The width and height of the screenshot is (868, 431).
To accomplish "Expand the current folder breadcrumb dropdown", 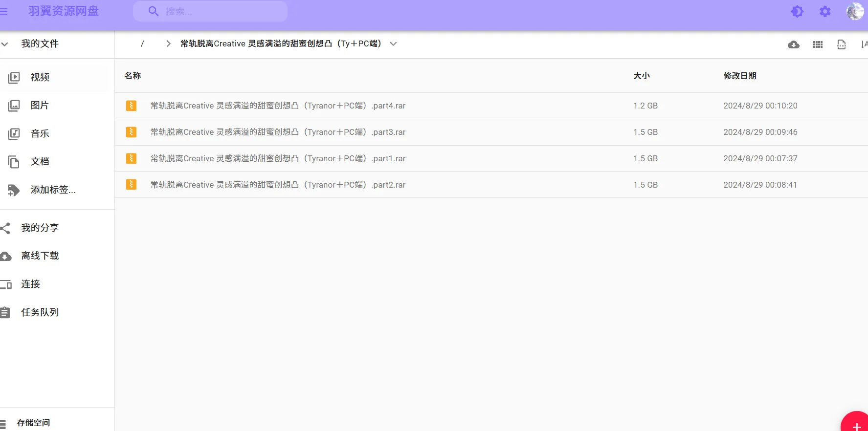I will (393, 44).
